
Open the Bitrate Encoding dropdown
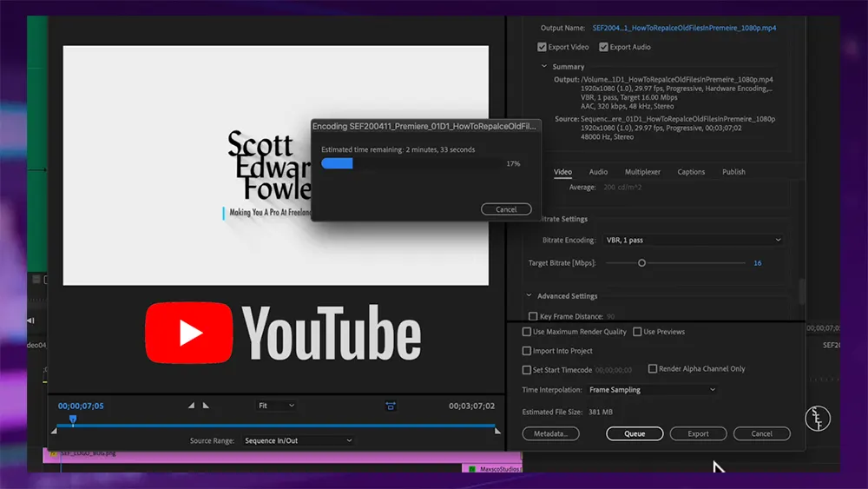[x=692, y=240]
